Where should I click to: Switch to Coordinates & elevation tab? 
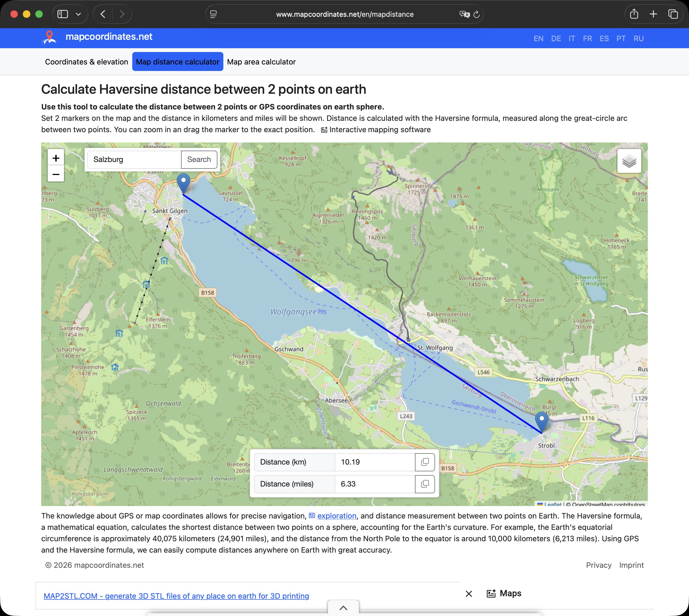86,61
